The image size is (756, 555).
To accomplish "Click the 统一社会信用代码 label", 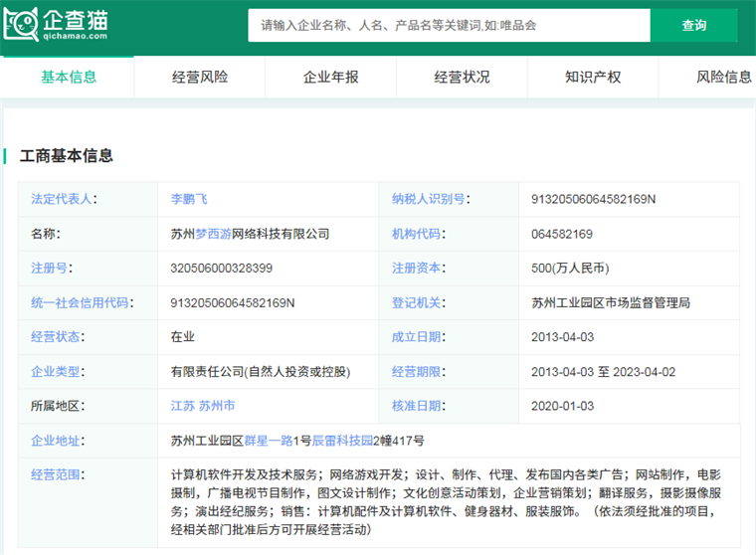I will coord(82,302).
